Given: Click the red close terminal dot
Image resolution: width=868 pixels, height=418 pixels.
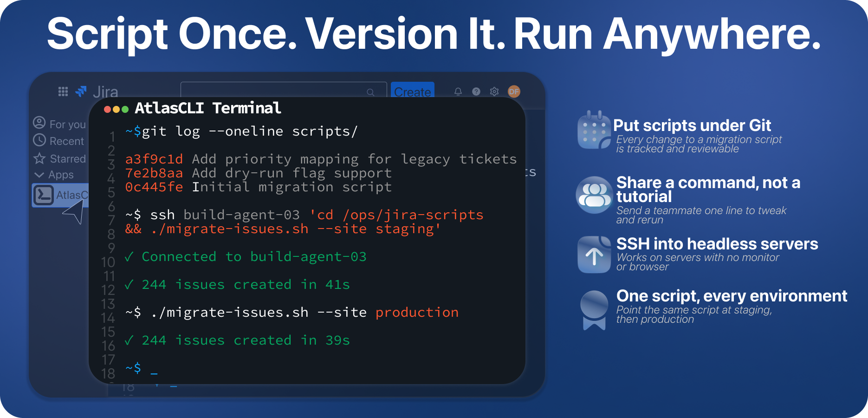Looking at the screenshot, I should pyautogui.click(x=108, y=110).
